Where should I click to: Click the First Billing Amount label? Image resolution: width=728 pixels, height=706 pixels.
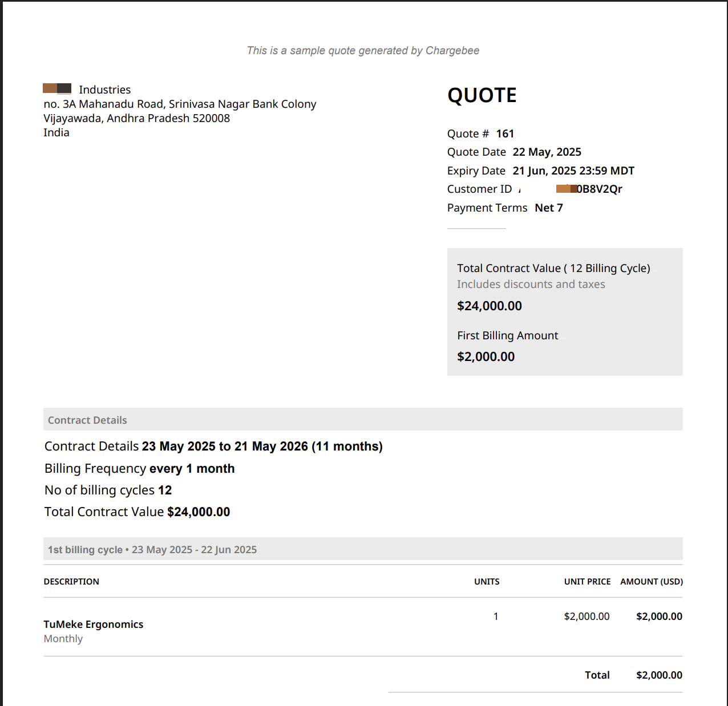coord(507,336)
